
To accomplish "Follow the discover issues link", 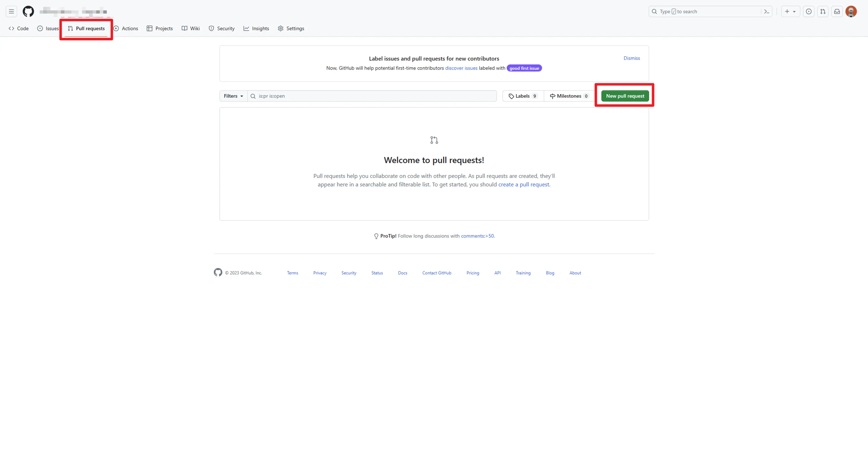I will point(461,68).
